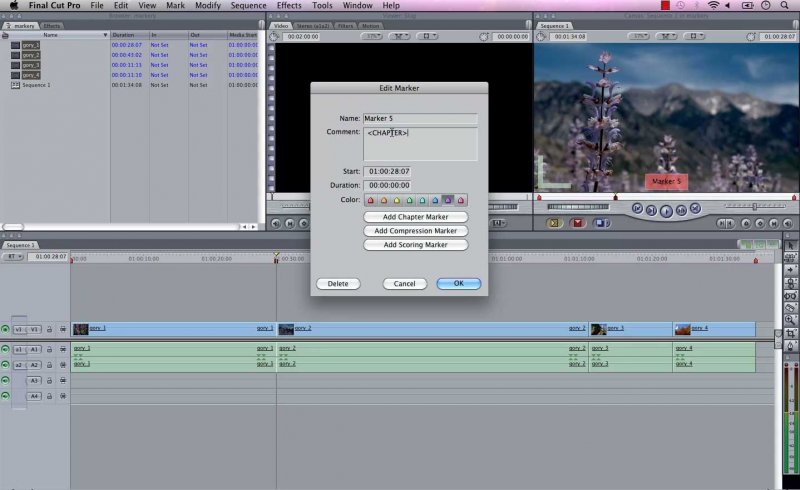Select the Zoom In tool

pos(791,320)
